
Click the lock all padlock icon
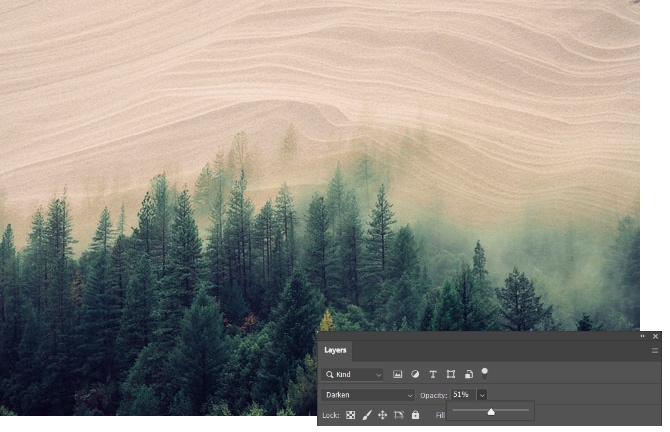pos(415,415)
